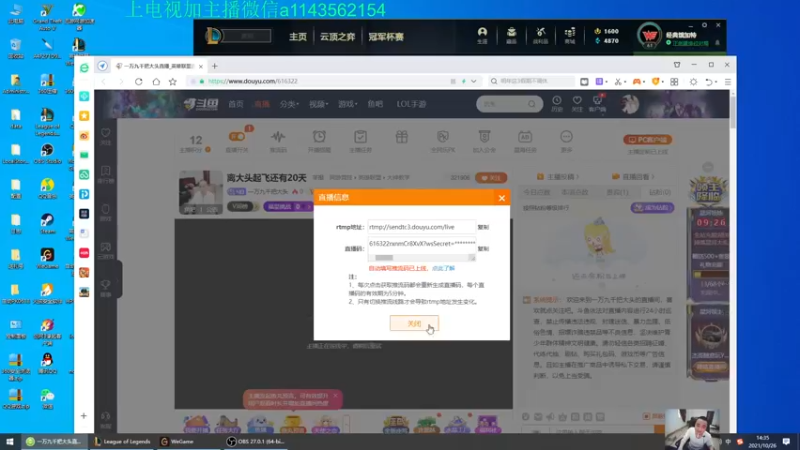Copy the 直播码 stream key with 复制
The image size is (800, 450).
[483, 249]
